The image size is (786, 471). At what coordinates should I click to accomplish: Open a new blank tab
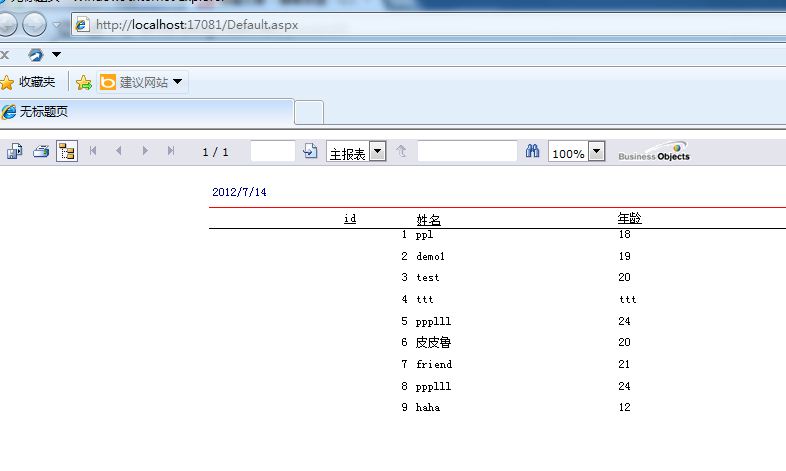pos(309,112)
